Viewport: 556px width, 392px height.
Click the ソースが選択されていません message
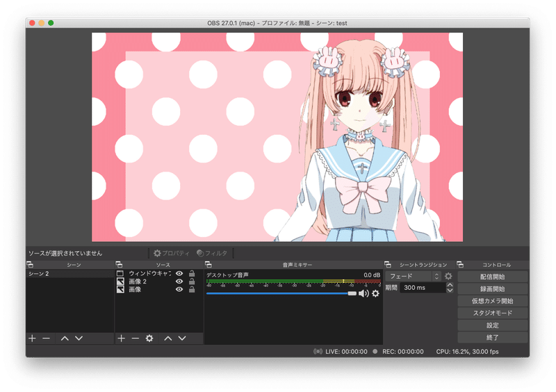(65, 253)
